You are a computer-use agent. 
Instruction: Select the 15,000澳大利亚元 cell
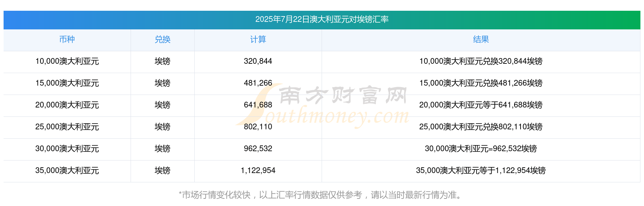(67, 83)
